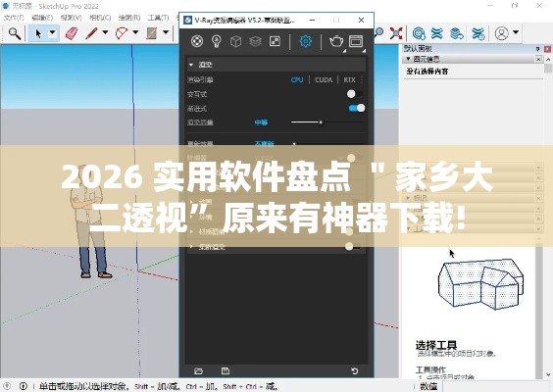Viewport: 553px width, 392px height.
Task: Collapse the 渲染 section in V-Ray
Action: pos(191,65)
